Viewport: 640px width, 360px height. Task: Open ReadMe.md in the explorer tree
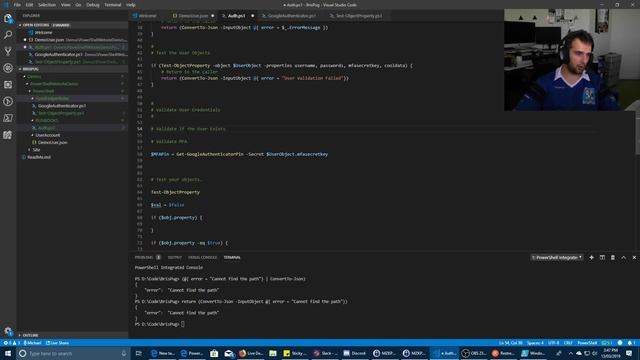tap(39, 157)
